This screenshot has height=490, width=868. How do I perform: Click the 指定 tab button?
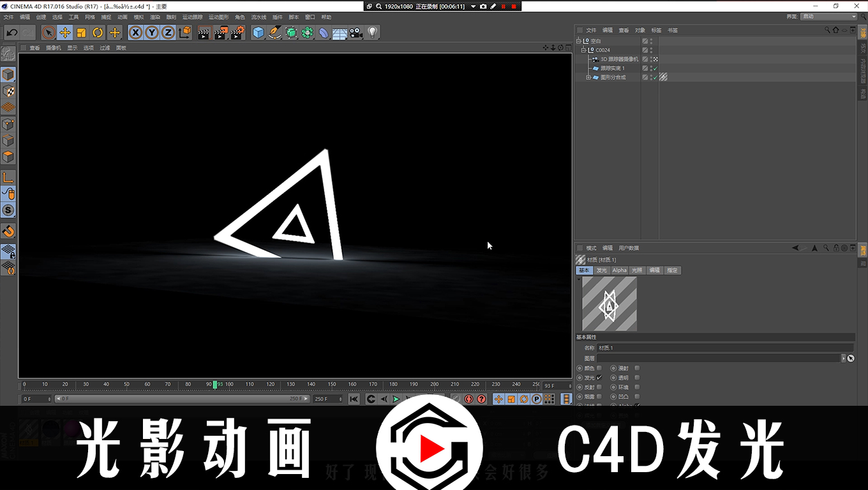(x=672, y=271)
